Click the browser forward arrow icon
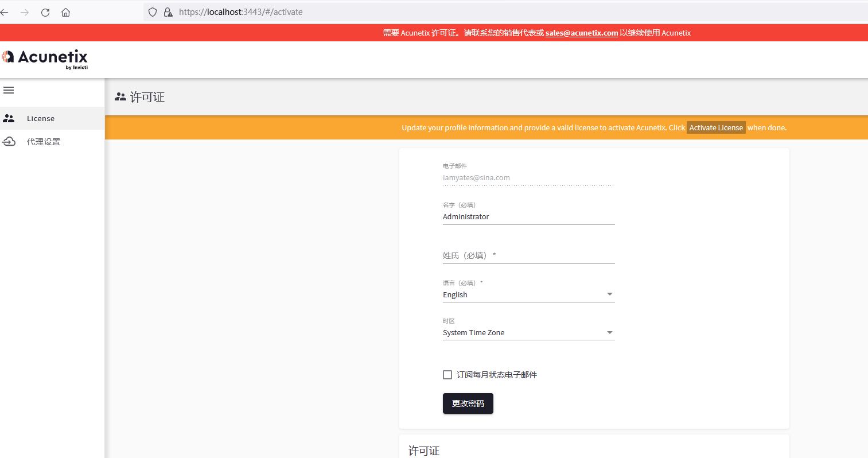This screenshot has width=868, height=458. point(25,12)
